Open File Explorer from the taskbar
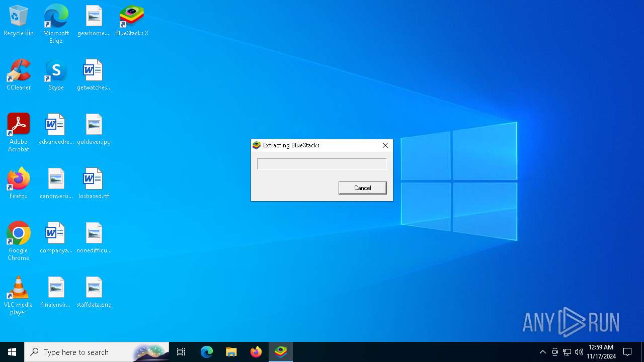 [x=231, y=352]
